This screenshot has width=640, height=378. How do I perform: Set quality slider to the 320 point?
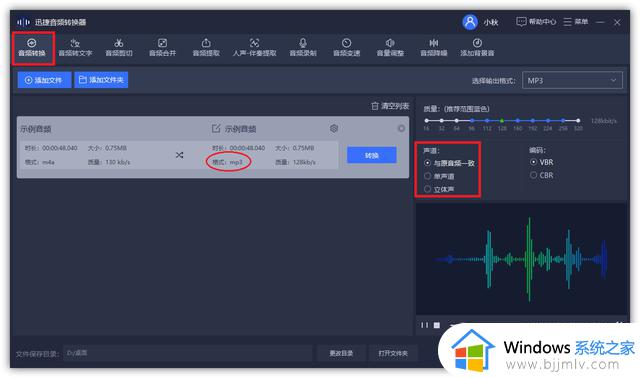tap(578, 120)
